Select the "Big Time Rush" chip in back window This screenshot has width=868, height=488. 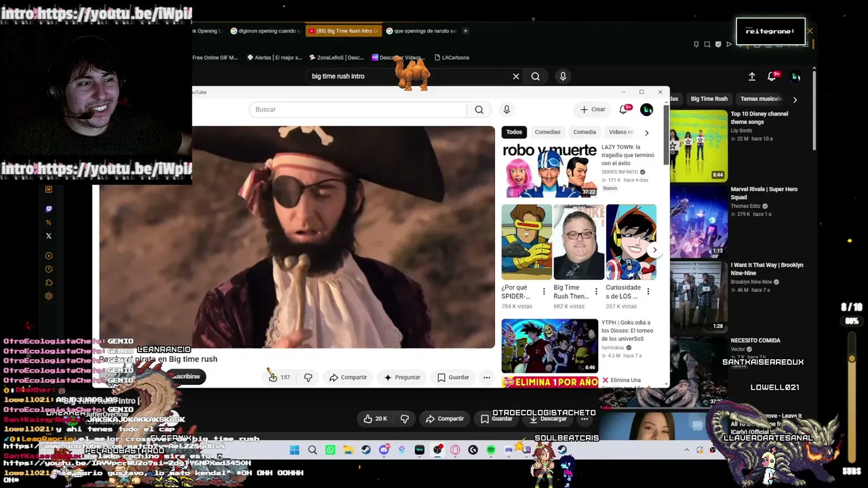[709, 99]
